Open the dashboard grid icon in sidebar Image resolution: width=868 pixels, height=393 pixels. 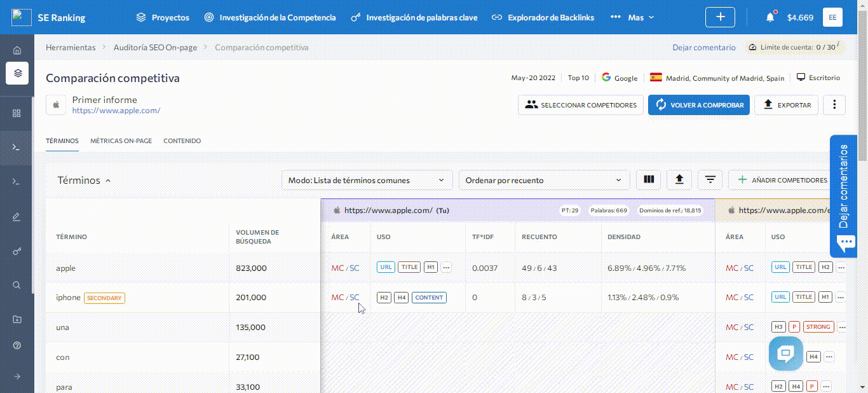[17, 113]
